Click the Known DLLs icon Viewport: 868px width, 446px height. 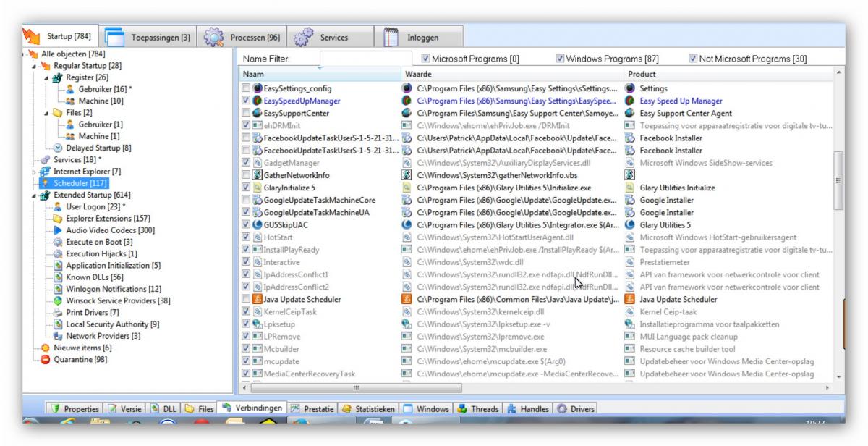tap(59, 277)
